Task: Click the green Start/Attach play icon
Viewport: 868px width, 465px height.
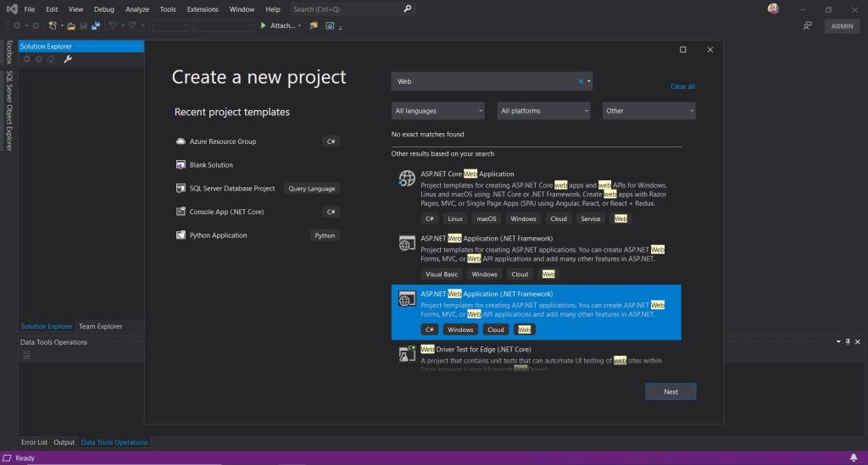Action: point(263,25)
